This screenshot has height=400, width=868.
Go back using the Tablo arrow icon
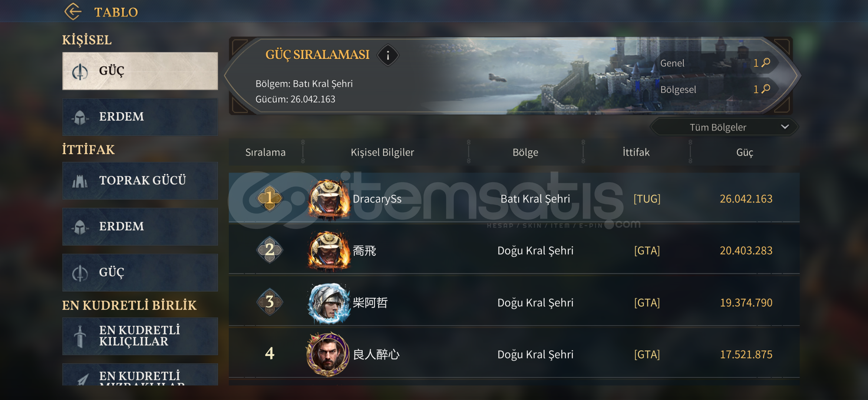[73, 11]
